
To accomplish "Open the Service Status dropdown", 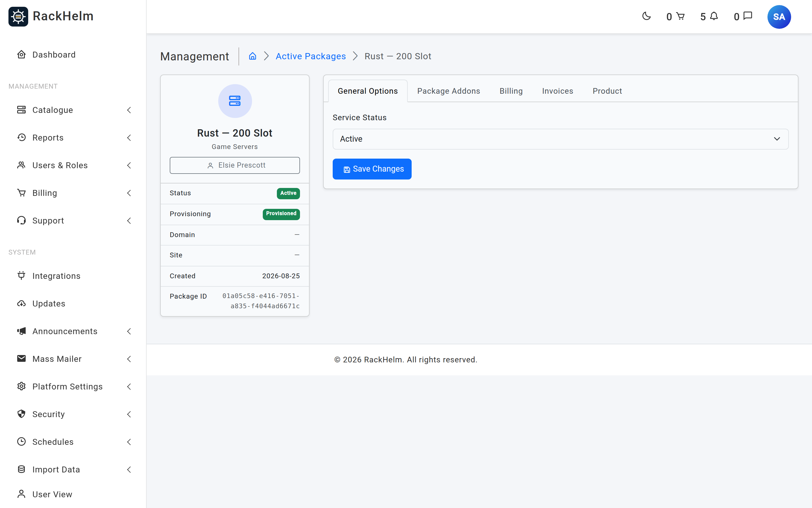I will pyautogui.click(x=560, y=139).
